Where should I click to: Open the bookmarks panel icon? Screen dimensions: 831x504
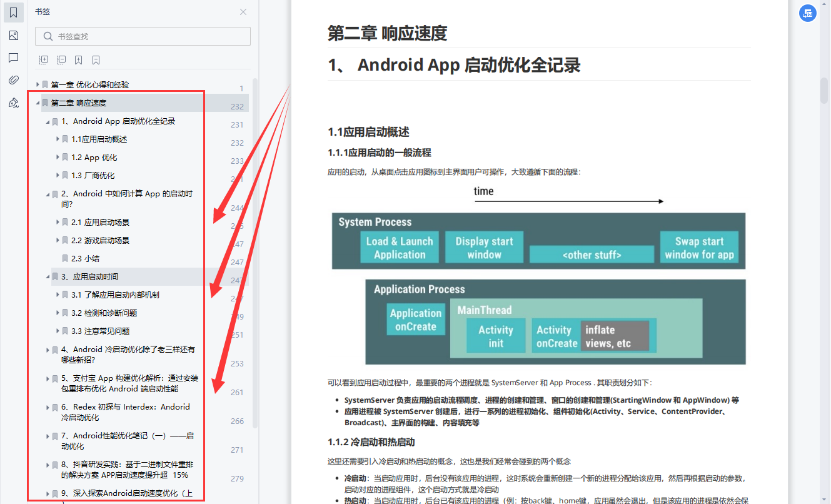pyautogui.click(x=13, y=13)
